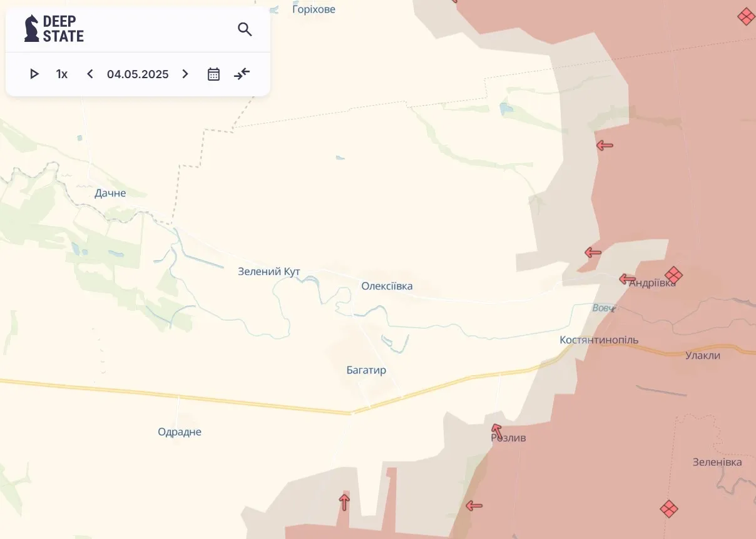Select the date 04.05.2025 text
This screenshot has width=756, height=539.
click(138, 74)
